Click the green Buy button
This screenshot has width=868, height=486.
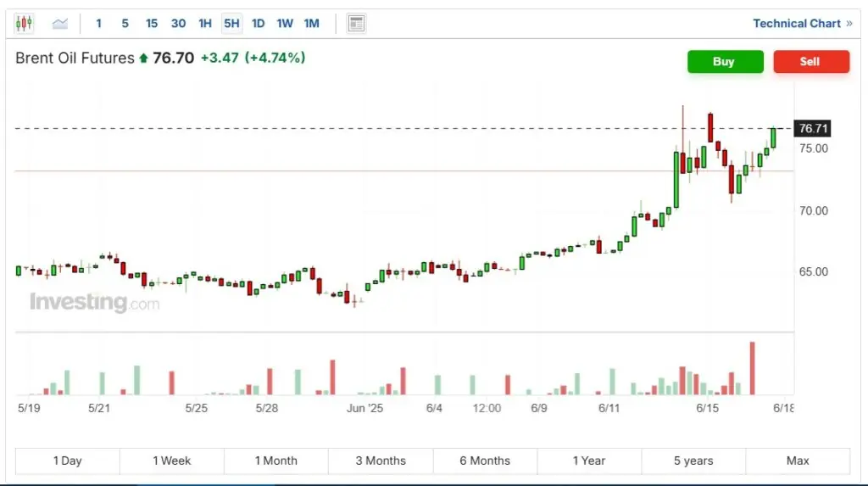tap(726, 62)
